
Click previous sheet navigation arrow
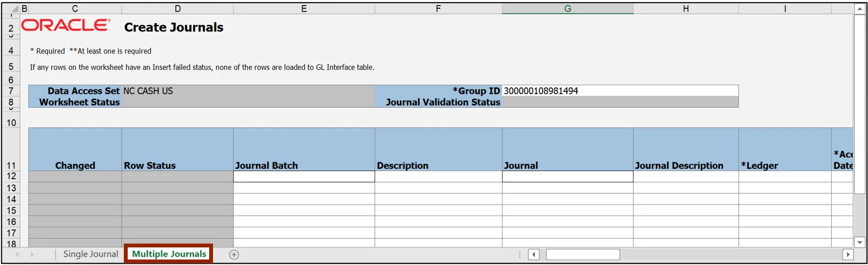(17, 255)
